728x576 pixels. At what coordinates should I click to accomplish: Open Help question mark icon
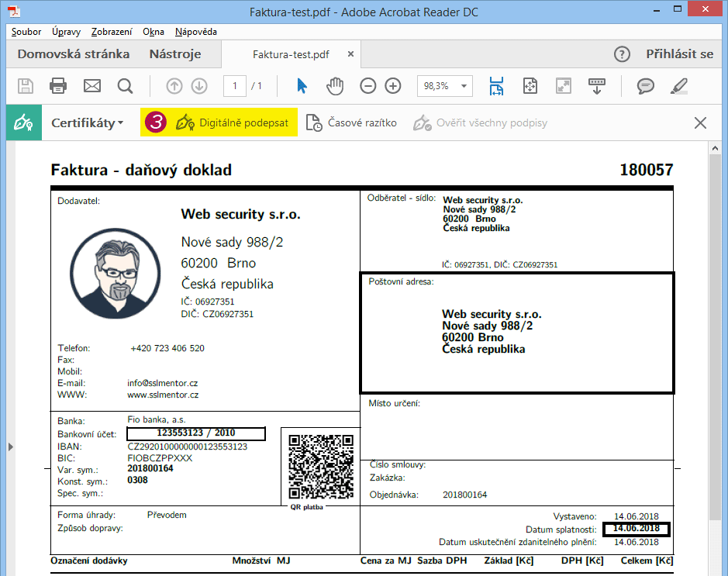point(622,54)
